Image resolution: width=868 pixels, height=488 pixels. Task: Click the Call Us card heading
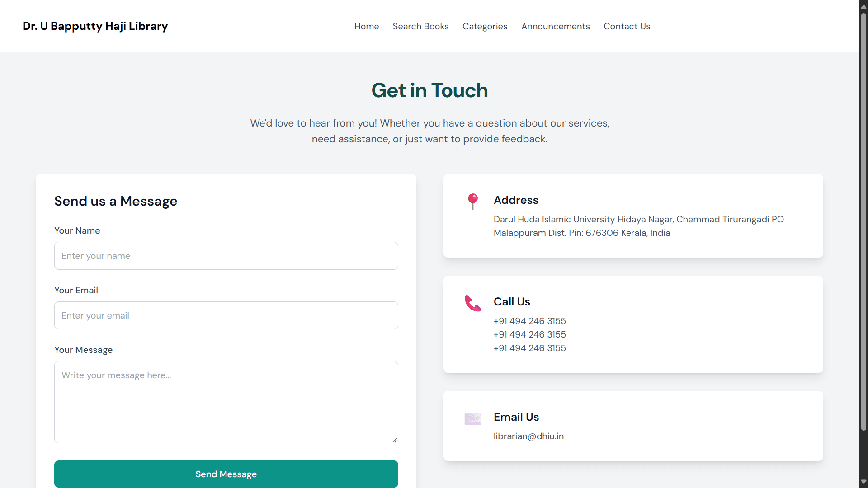[512, 301]
